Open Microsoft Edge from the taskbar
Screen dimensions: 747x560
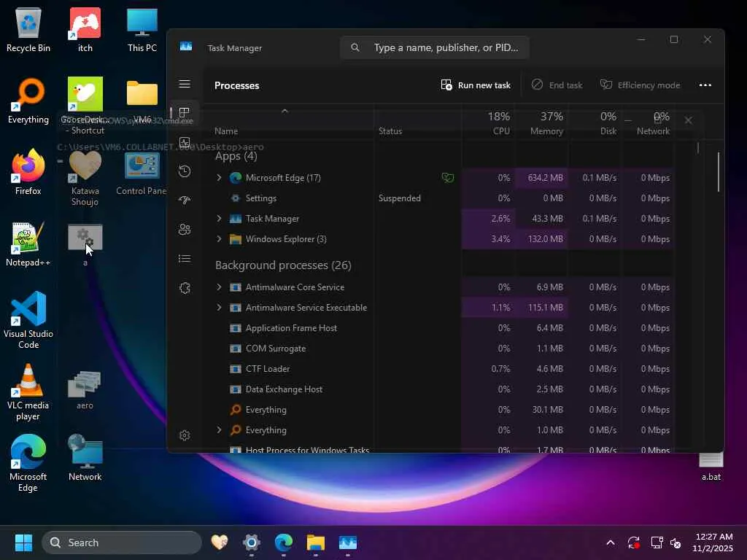[x=284, y=542]
